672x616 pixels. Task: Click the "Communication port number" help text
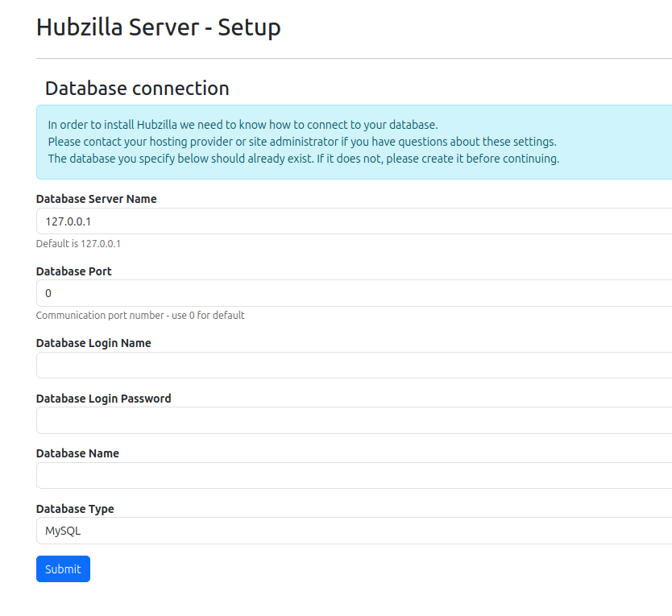click(140, 316)
